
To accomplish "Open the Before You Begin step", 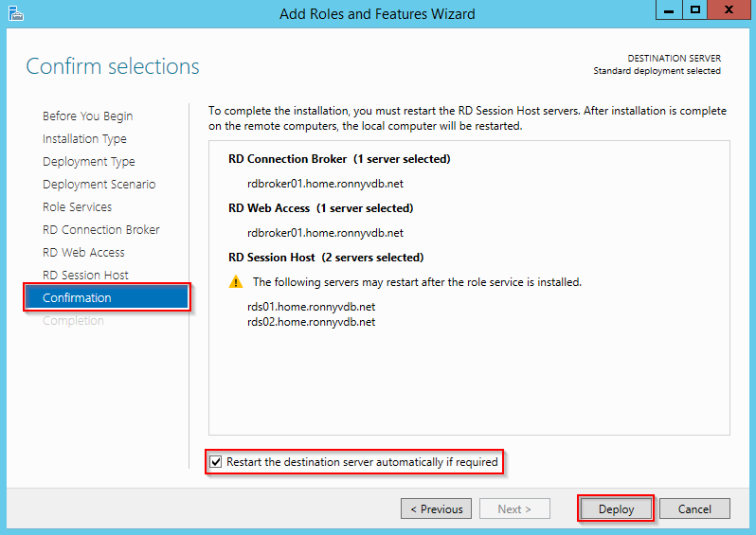I will (87, 116).
